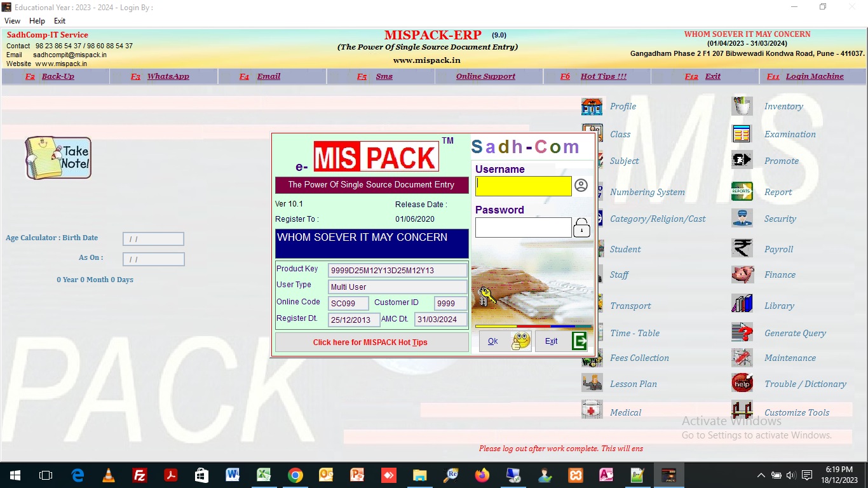The width and height of the screenshot is (868, 488).
Task: Open Firefox from the taskbar
Action: coord(482,475)
